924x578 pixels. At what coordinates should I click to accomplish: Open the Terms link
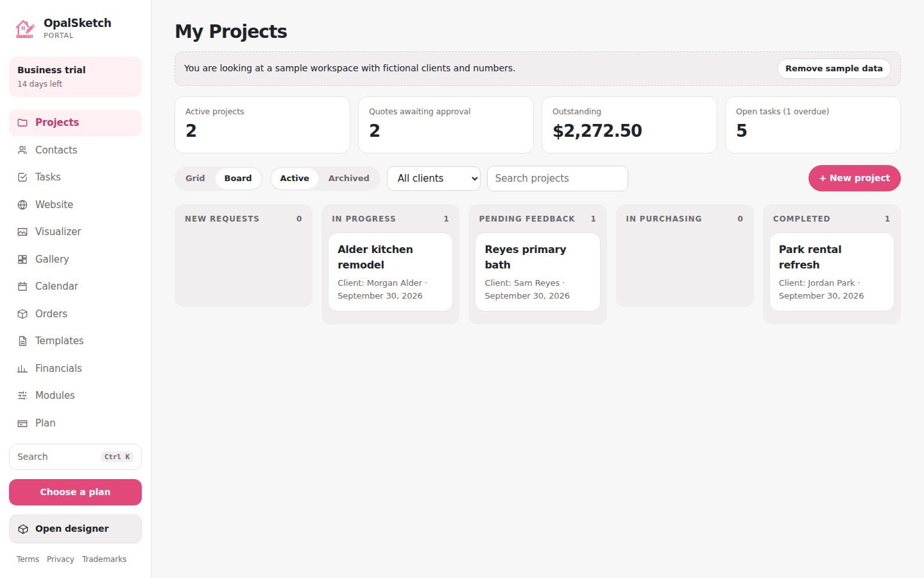(28, 559)
